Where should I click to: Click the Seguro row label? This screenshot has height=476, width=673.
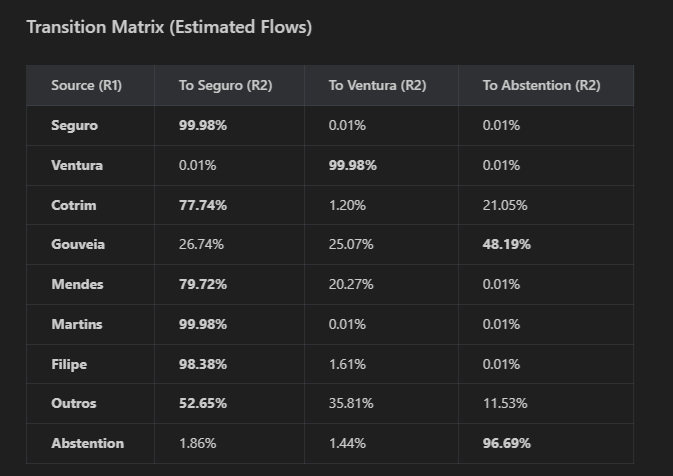[x=74, y=126]
